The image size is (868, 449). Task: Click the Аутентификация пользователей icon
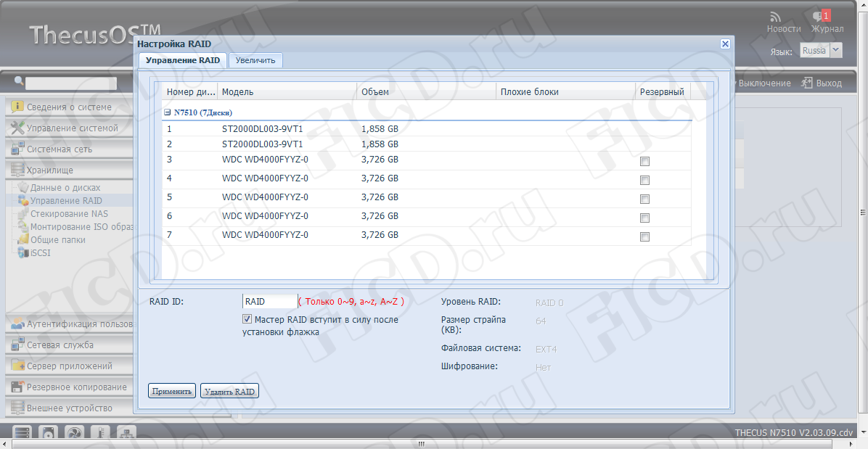[17, 324]
